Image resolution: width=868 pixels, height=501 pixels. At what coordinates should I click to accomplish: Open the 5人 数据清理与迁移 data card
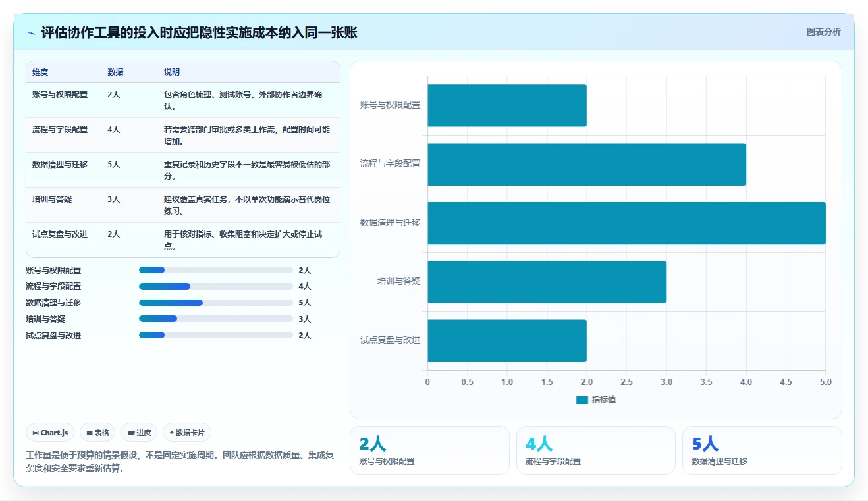(x=762, y=450)
